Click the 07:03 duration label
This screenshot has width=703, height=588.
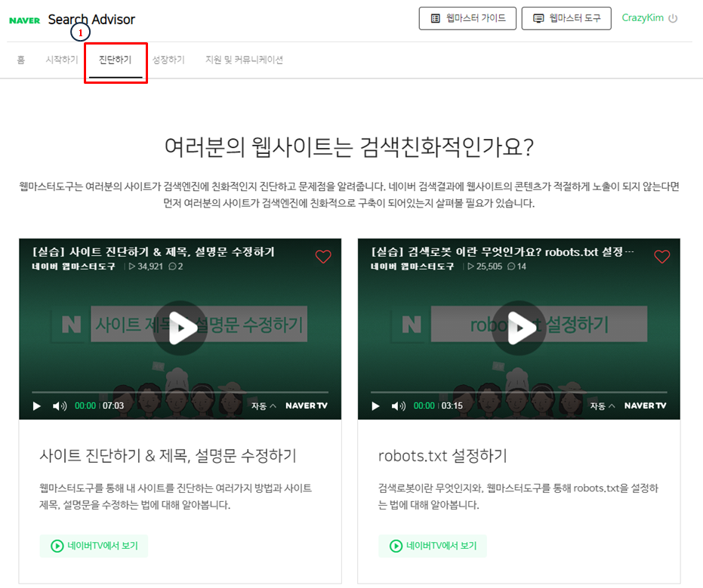[113, 406]
